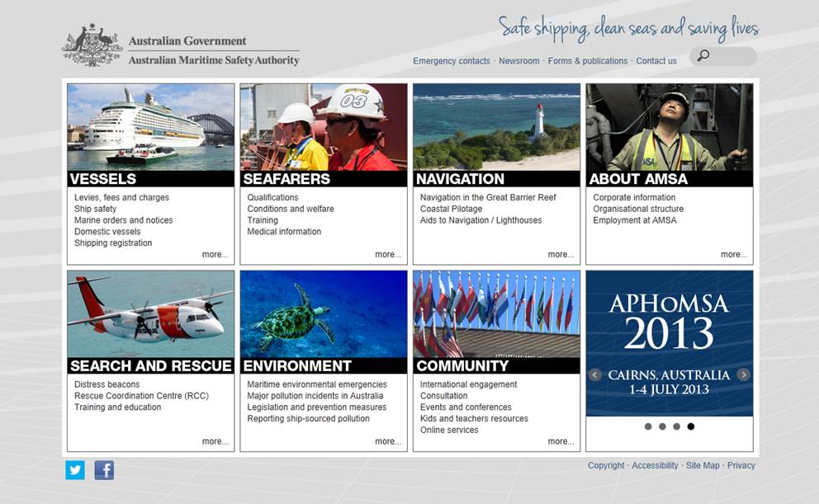819x504 pixels.
Task: Select the fourth carousel dot
Action: [x=690, y=426]
